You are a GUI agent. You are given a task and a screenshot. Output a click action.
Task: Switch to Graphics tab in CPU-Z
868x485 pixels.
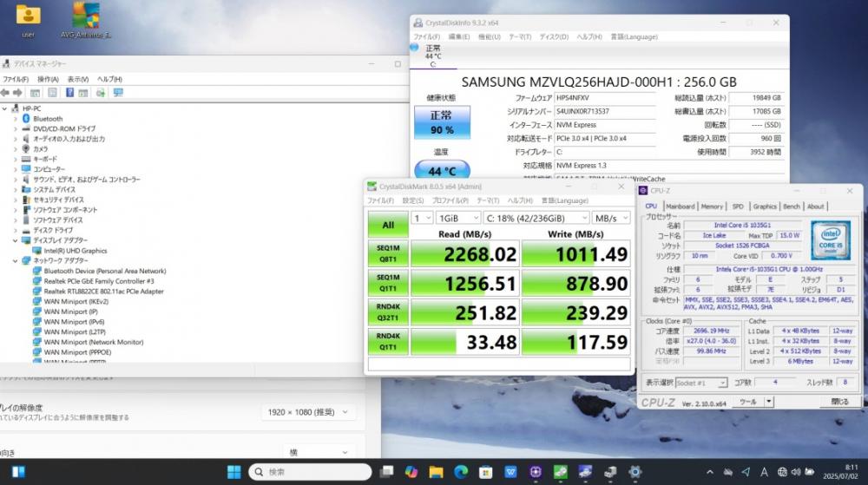[765, 206]
